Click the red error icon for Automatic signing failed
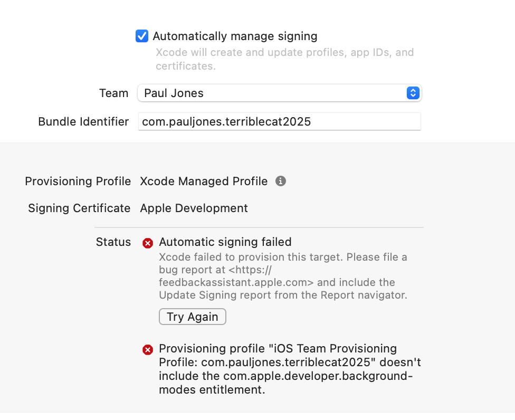The width and height of the screenshot is (515, 420). (148, 243)
